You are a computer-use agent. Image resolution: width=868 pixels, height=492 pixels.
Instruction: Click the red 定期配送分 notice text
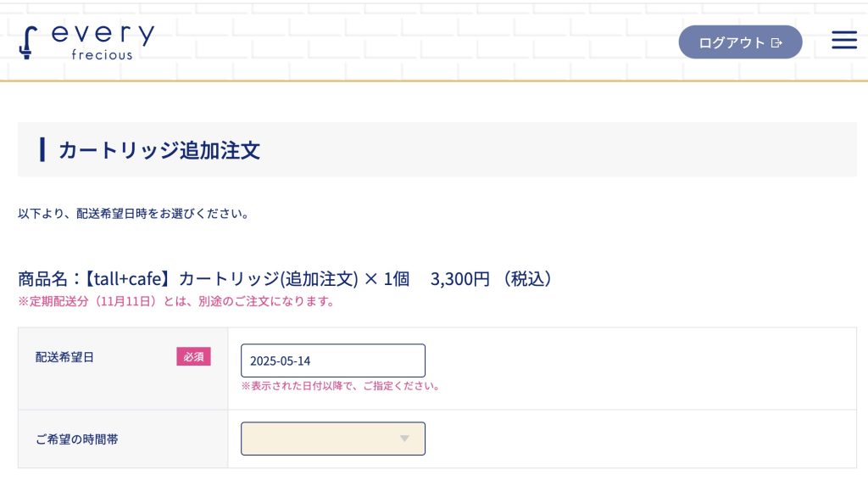tap(176, 301)
